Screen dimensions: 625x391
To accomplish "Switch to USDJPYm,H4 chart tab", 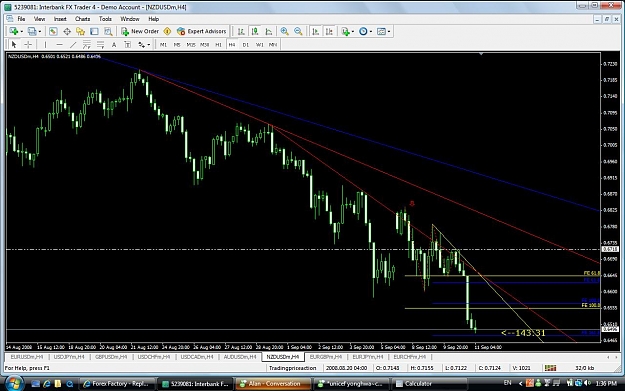I will coord(69,357).
